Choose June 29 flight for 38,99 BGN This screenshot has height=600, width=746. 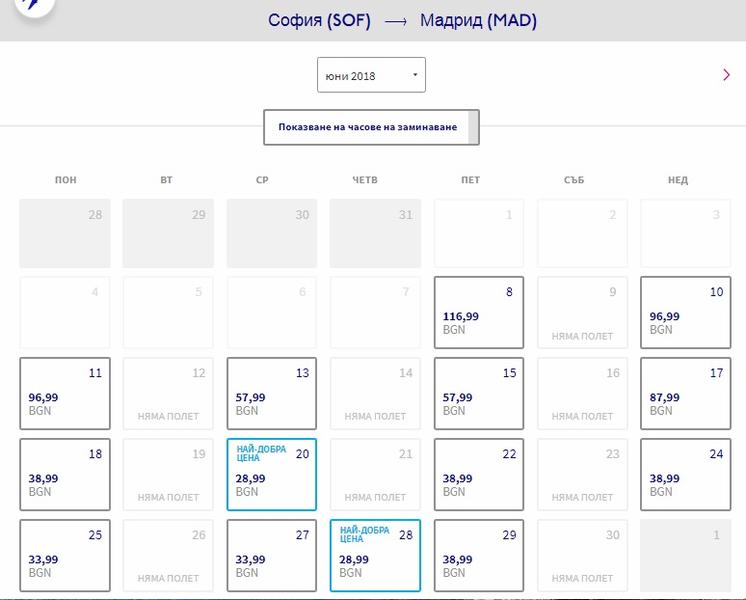(x=479, y=555)
